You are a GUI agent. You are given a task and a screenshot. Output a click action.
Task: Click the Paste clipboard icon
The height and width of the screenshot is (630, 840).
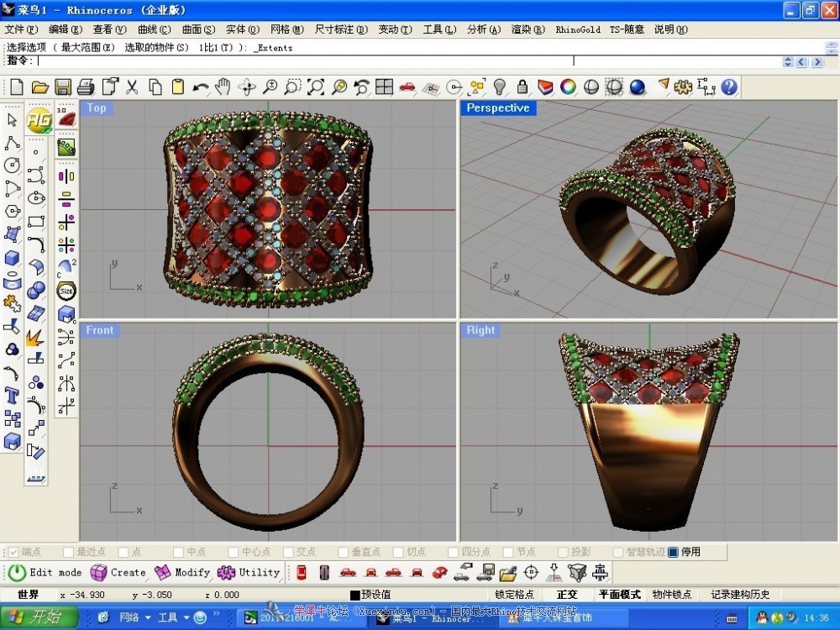tap(178, 87)
